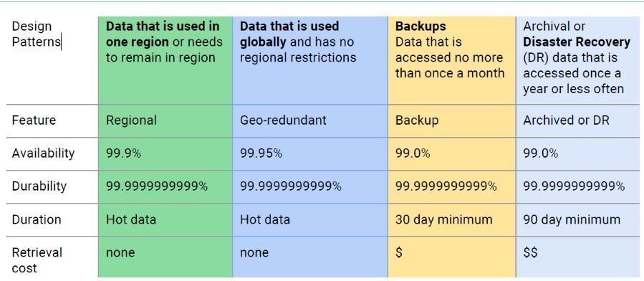Select the Backups column header cell

452,61
